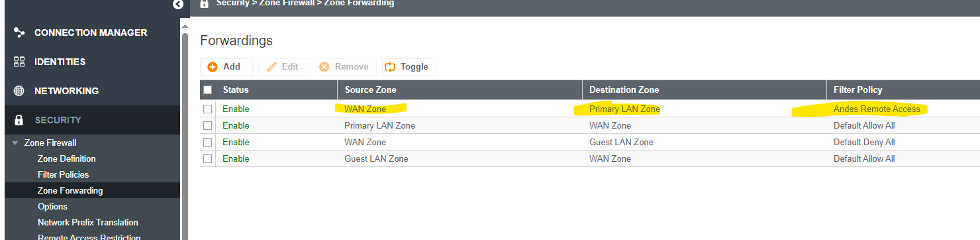Open the Filter Policies menu entry
The image size is (980, 240).
click(x=63, y=174)
